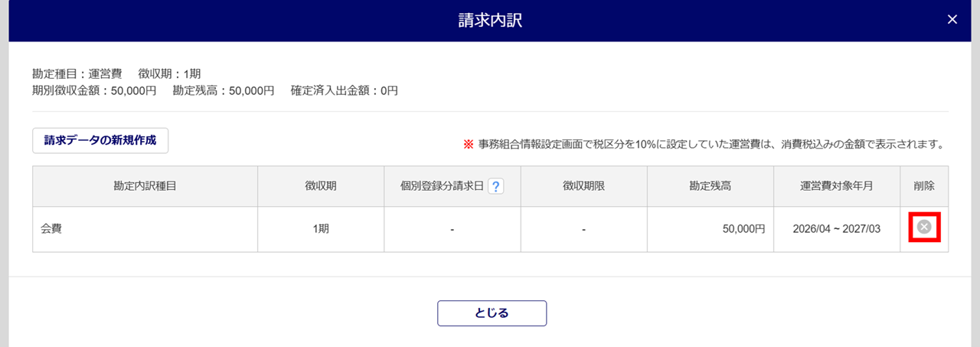The width and height of the screenshot is (980, 347).
Task: Select the 徴収期限 column header
Action: point(583,187)
